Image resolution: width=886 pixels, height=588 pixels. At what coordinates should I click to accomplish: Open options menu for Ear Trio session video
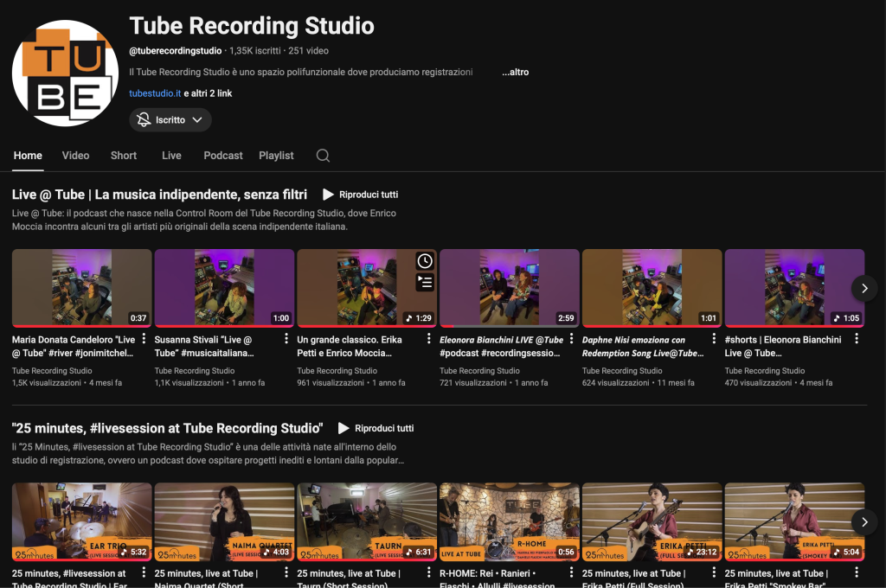pos(144,572)
